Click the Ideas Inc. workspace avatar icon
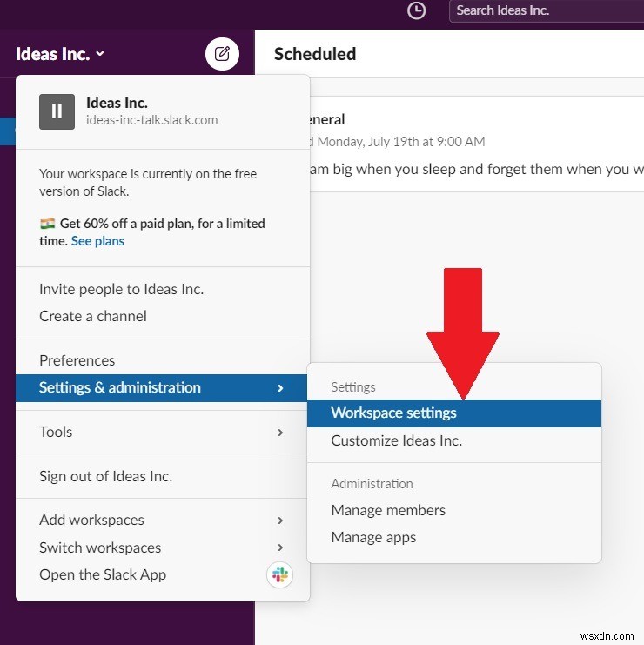This screenshot has width=644, height=645. click(57, 111)
